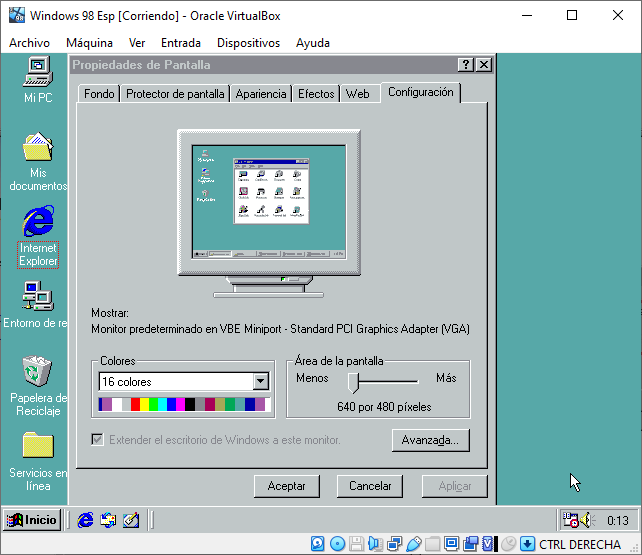The image size is (642, 555).
Task: Open the Archivo menu
Action: point(29,43)
